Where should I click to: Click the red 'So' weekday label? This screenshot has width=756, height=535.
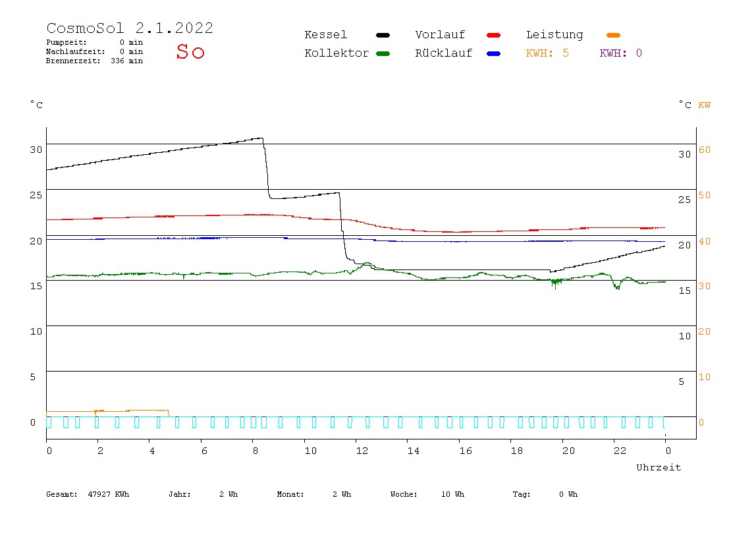click(190, 51)
